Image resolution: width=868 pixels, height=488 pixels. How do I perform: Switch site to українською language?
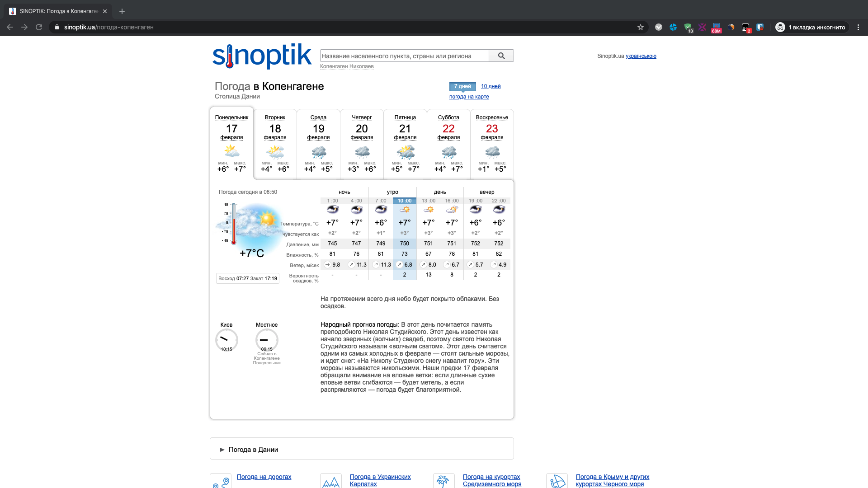point(641,56)
